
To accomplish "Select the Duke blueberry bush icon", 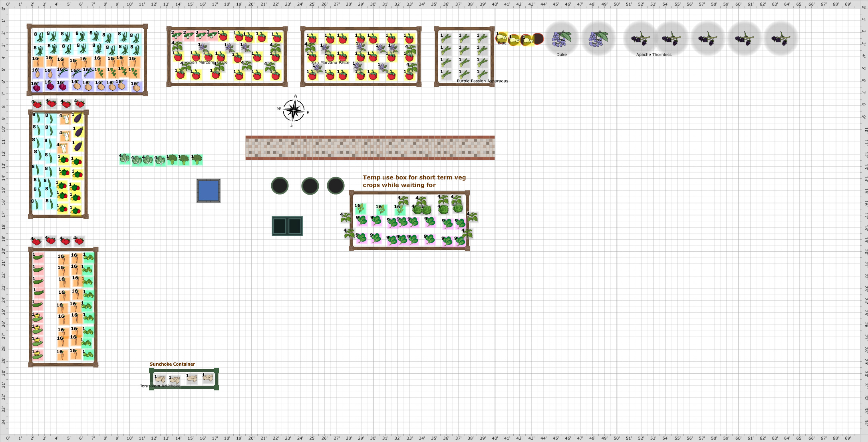I will pos(561,38).
